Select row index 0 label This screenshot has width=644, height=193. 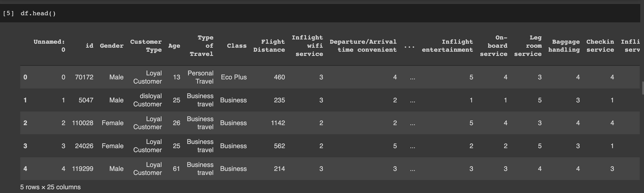25,77
